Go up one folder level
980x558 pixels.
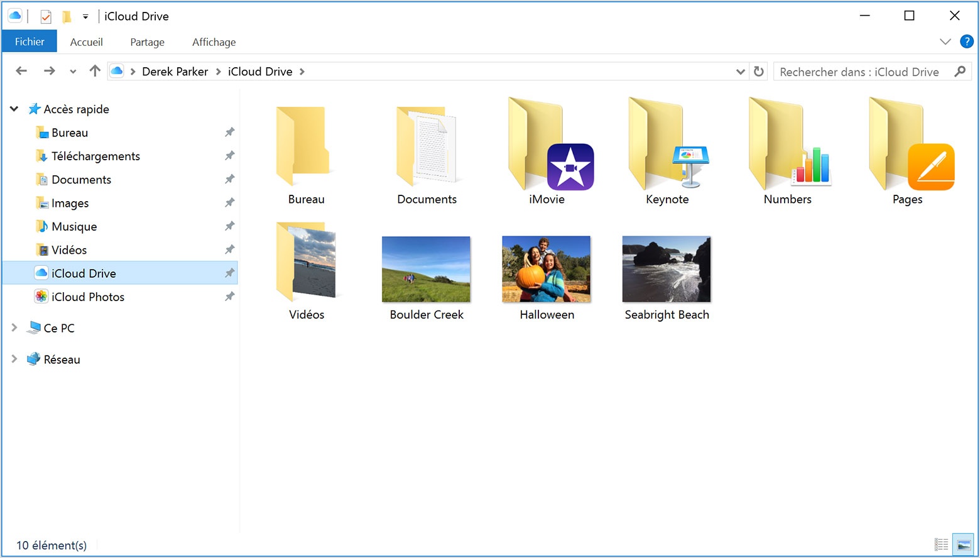point(95,71)
